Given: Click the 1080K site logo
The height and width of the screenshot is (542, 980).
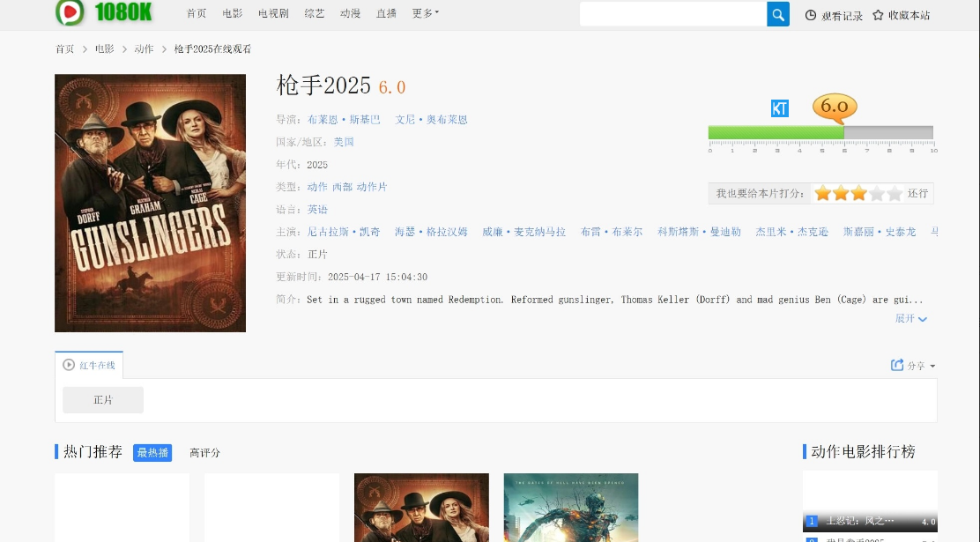Looking at the screenshot, I should tap(104, 12).
